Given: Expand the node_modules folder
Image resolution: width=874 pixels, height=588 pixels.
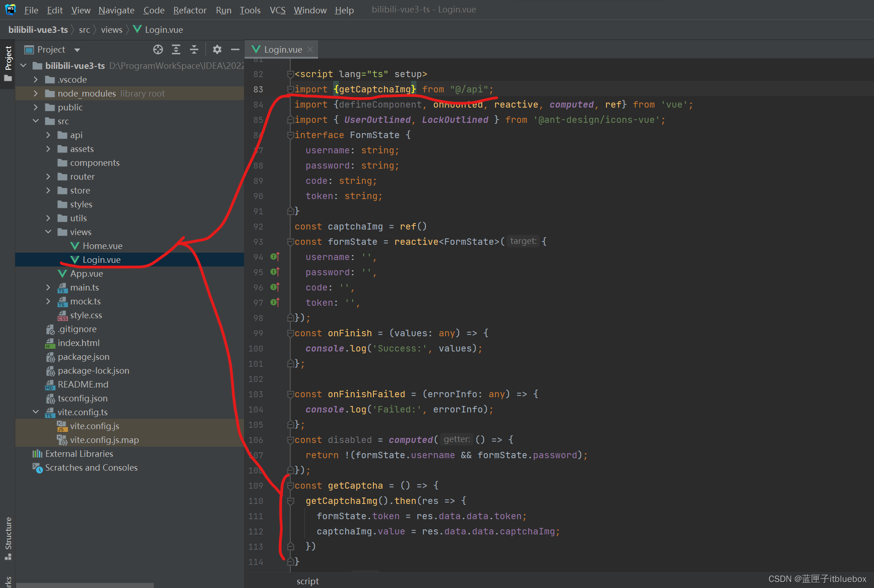Looking at the screenshot, I should click(36, 93).
